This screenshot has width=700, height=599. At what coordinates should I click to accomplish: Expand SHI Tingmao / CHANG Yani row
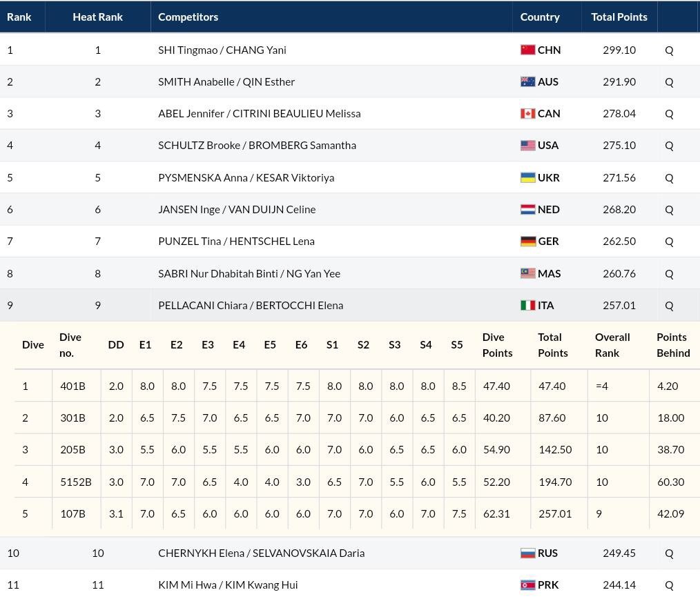tap(222, 50)
